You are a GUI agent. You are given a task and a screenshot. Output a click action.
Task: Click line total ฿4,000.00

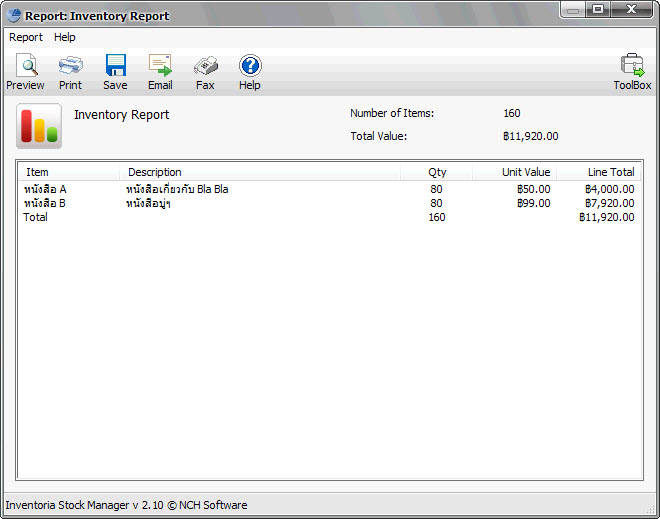(609, 189)
